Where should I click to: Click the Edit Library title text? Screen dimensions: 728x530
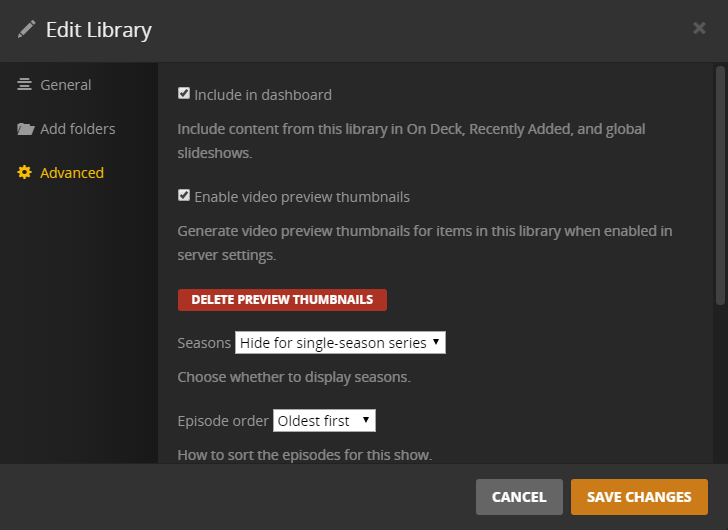pyautogui.click(x=99, y=30)
